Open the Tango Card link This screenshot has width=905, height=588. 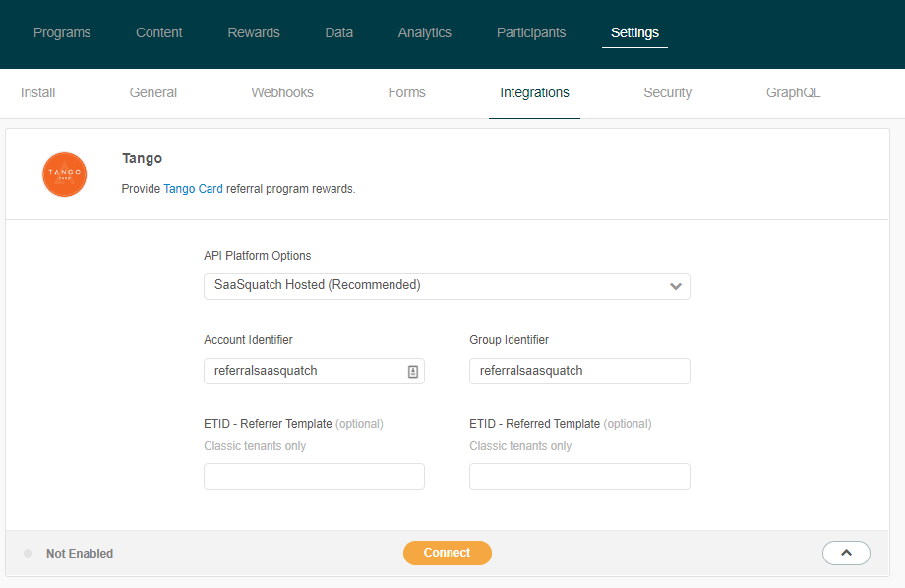tap(193, 189)
